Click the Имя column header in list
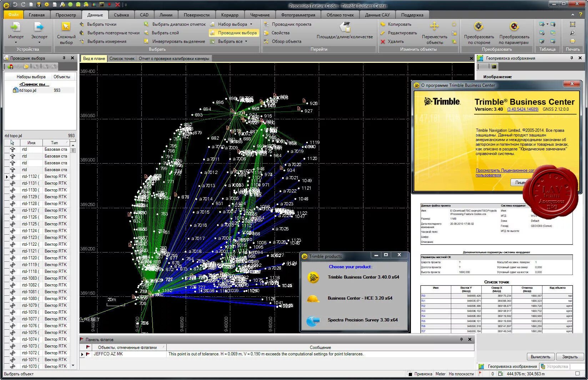588x380 pixels. click(31, 142)
